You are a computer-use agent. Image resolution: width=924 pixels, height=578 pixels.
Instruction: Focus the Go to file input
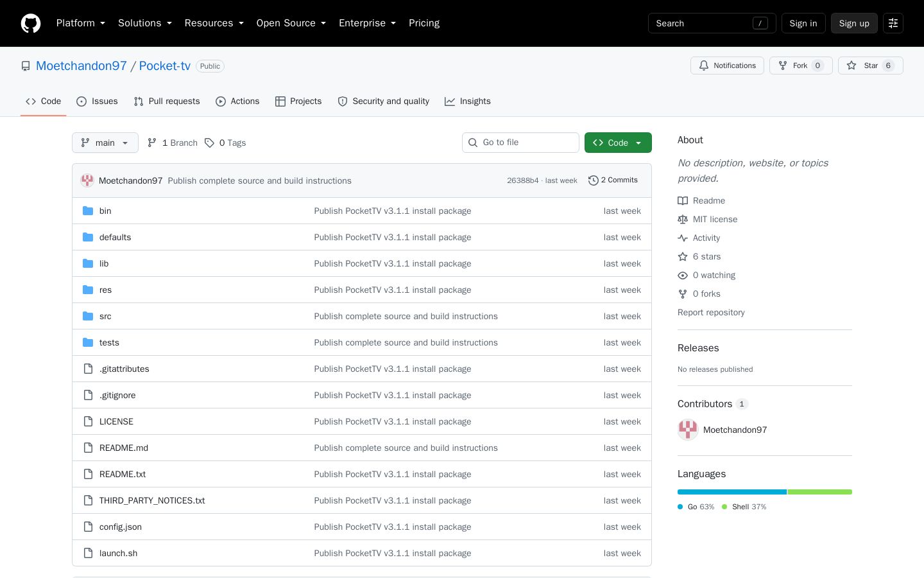click(x=520, y=143)
